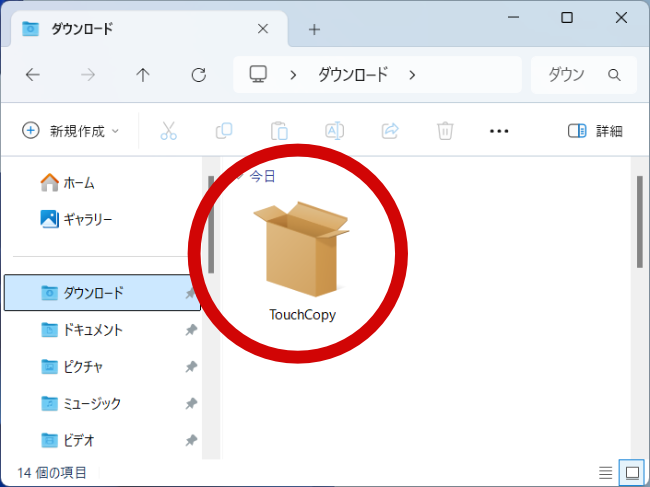Image resolution: width=650 pixels, height=487 pixels.
Task: Open ドキュメント in the navigation pane
Action: coord(82,330)
